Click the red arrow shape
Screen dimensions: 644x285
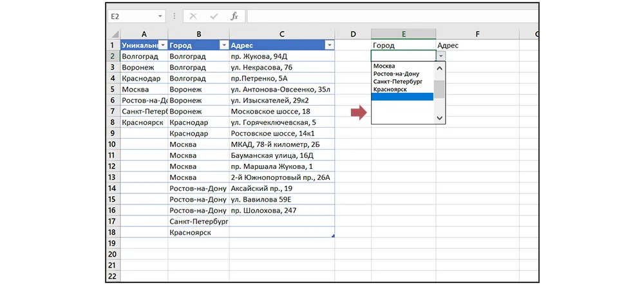coord(358,113)
